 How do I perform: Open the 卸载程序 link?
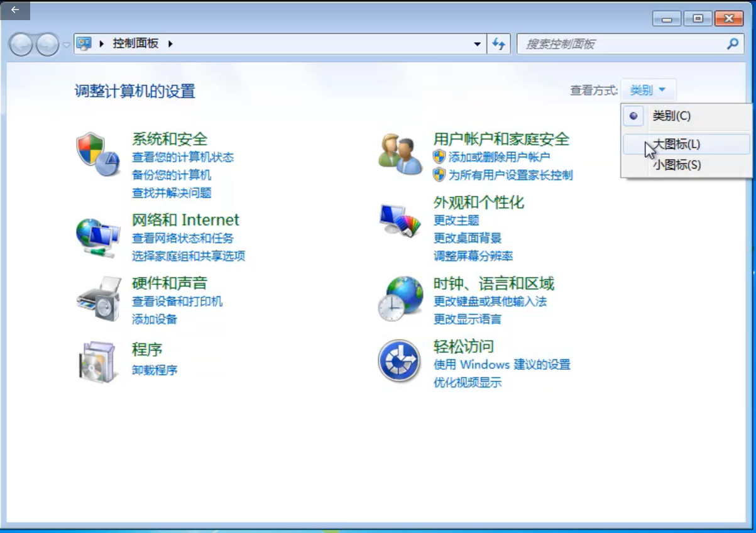click(x=155, y=370)
